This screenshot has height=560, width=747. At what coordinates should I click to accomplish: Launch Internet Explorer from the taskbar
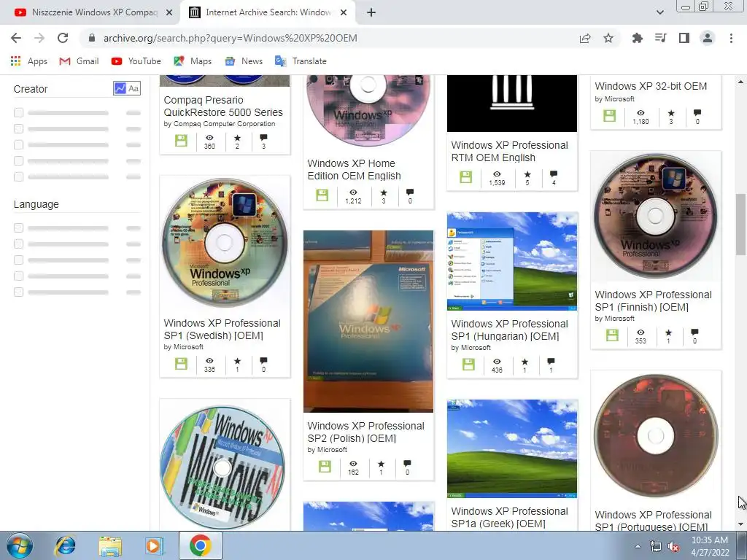click(x=65, y=545)
